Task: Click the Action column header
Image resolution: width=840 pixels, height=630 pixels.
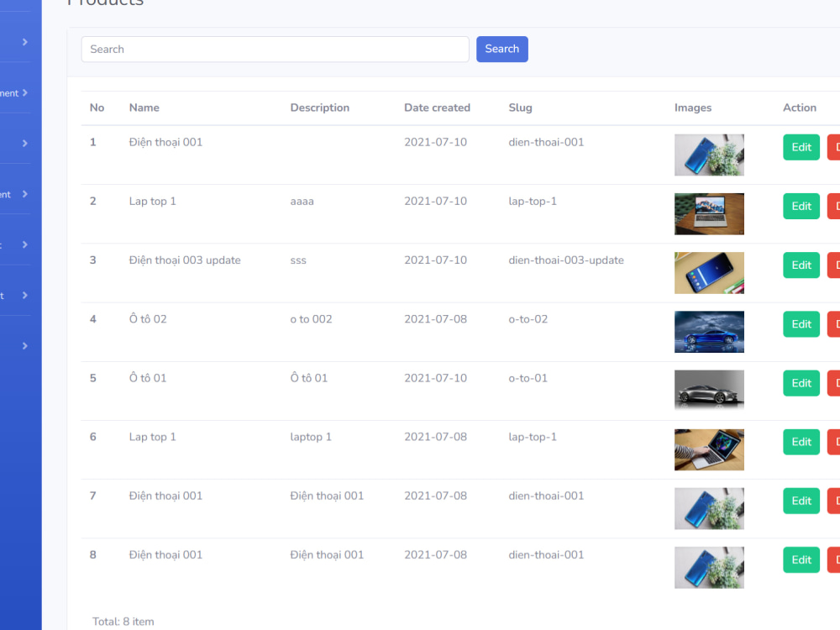Action: point(800,108)
